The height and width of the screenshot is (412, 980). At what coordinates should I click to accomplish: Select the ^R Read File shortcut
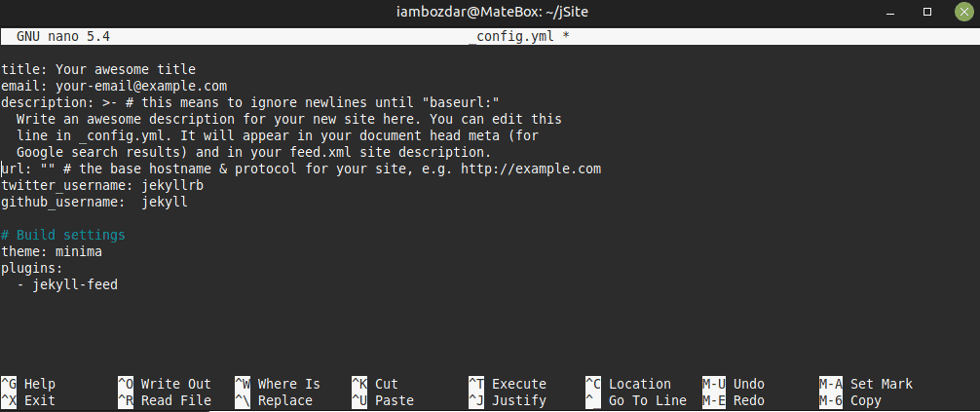(165, 400)
